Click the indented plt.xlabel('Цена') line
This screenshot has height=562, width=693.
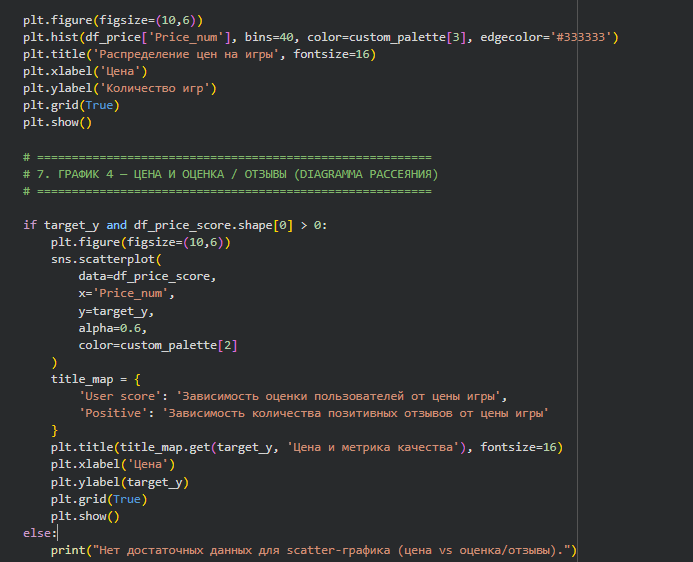coord(113,464)
